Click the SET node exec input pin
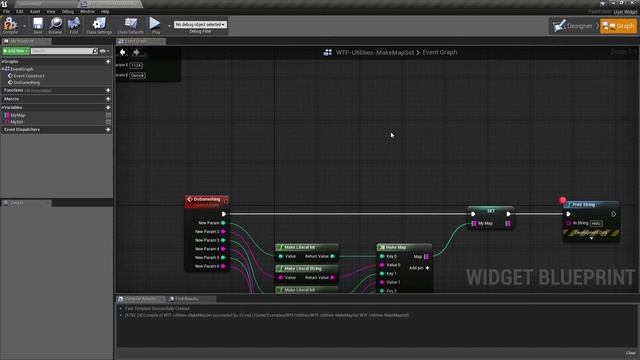 [x=473, y=214]
